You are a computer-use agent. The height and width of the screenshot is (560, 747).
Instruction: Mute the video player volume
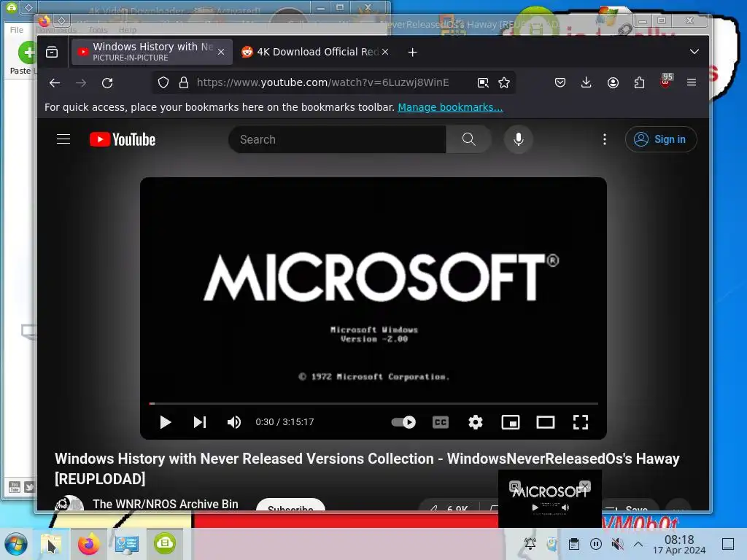coord(234,422)
